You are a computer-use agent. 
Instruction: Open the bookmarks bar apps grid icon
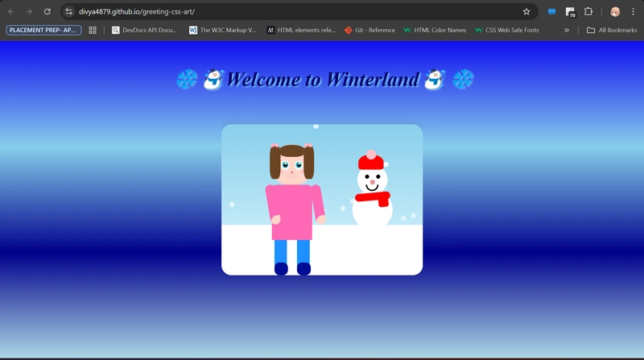click(x=93, y=31)
